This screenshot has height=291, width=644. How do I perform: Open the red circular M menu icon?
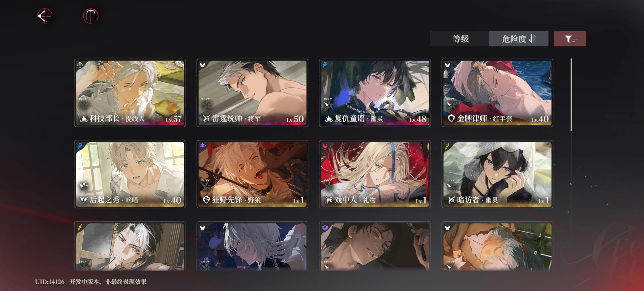click(91, 16)
